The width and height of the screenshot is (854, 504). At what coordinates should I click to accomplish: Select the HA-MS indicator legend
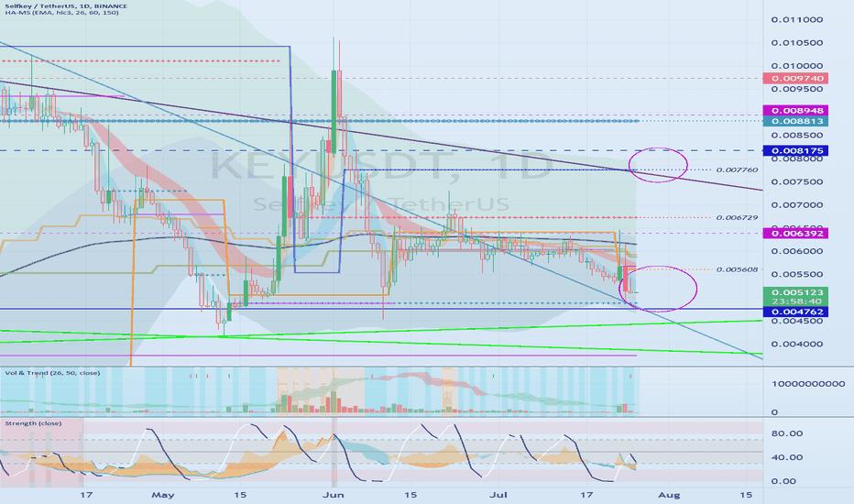point(61,13)
